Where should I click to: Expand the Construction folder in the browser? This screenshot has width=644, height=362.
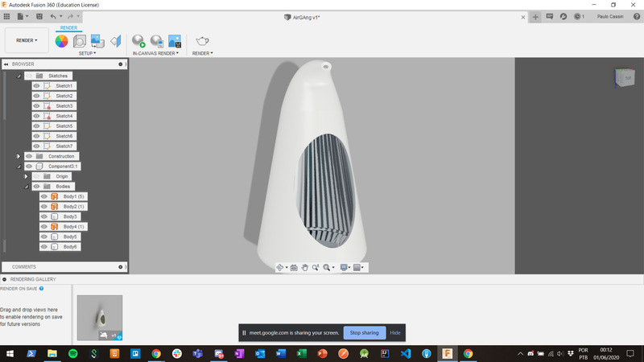point(19,156)
